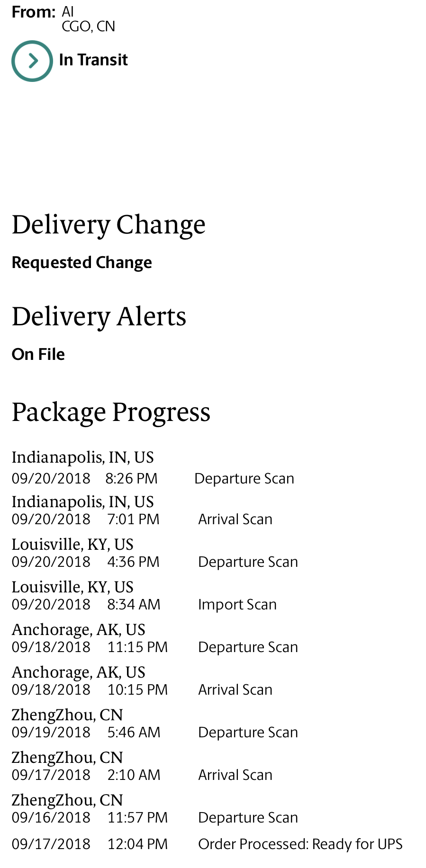Expand the Delivery Alerts section

[99, 316]
